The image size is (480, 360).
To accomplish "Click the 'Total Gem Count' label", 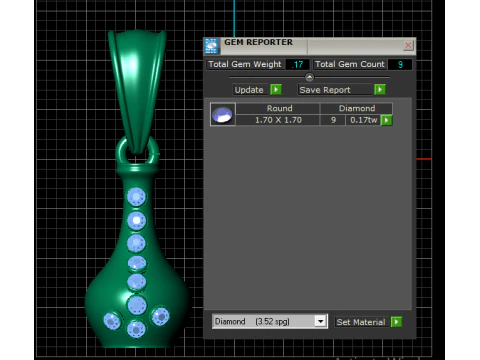I will tap(350, 64).
